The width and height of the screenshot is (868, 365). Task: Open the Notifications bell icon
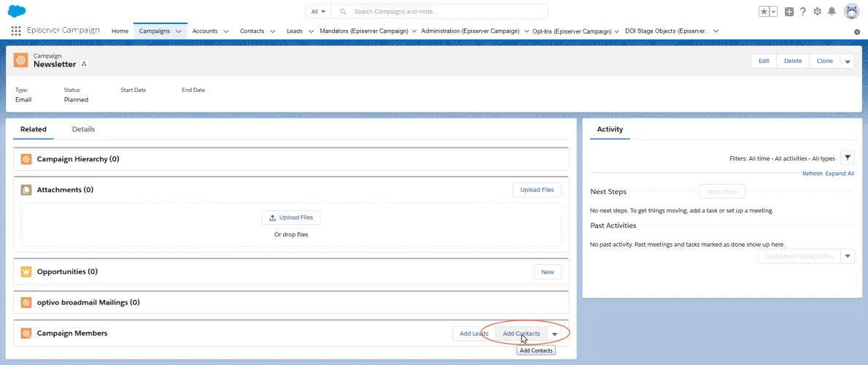pos(832,12)
